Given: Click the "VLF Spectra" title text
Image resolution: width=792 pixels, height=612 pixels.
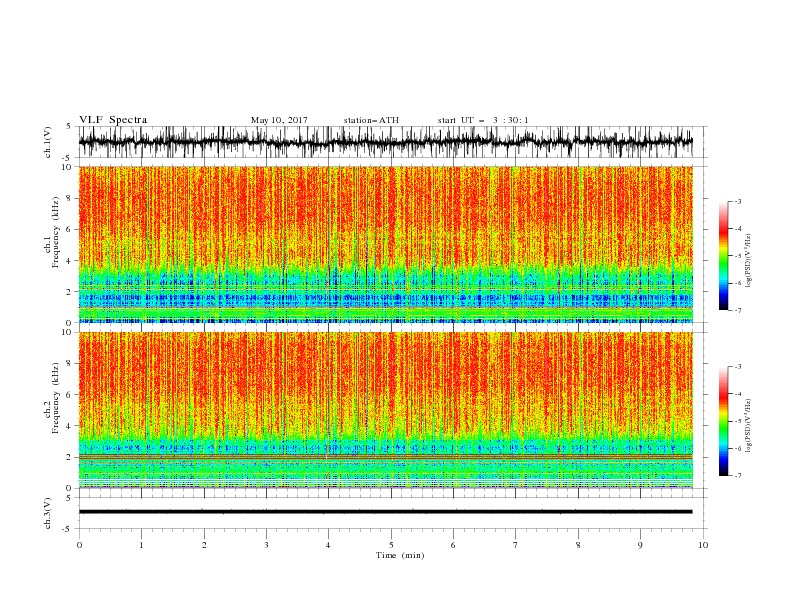Looking at the screenshot, I should click(113, 120).
